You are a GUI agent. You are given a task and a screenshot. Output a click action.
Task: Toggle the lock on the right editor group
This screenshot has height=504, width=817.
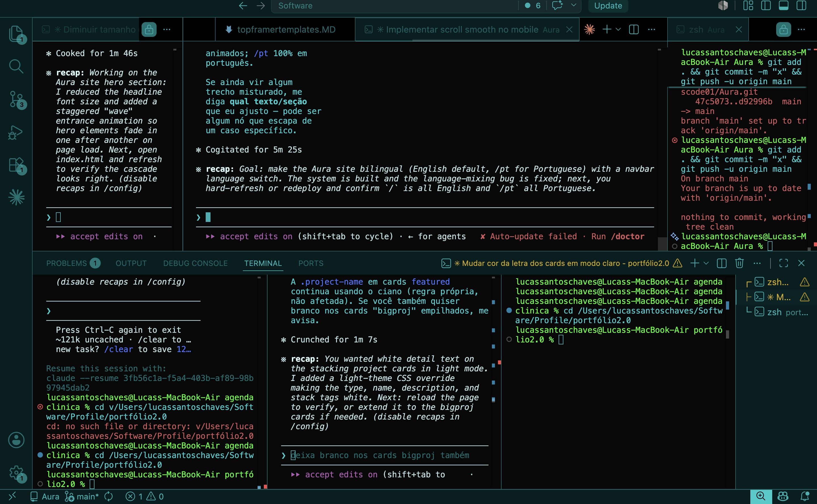784,30
